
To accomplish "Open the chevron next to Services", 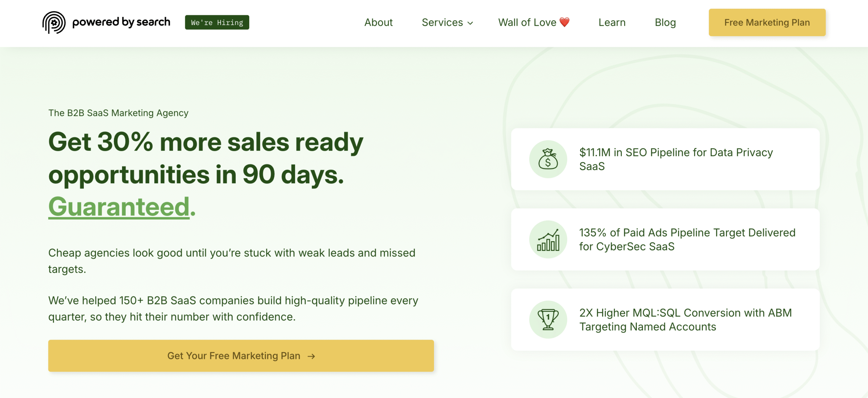I will 471,23.
